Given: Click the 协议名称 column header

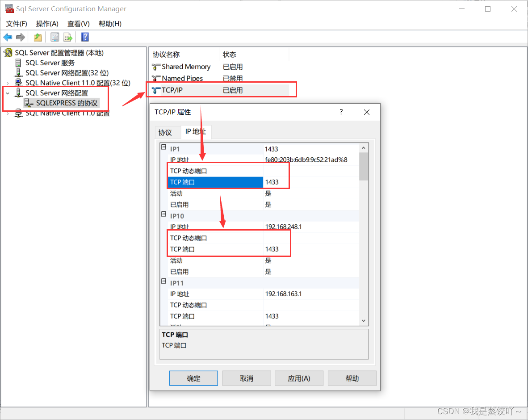Looking at the screenshot, I should pos(184,55).
